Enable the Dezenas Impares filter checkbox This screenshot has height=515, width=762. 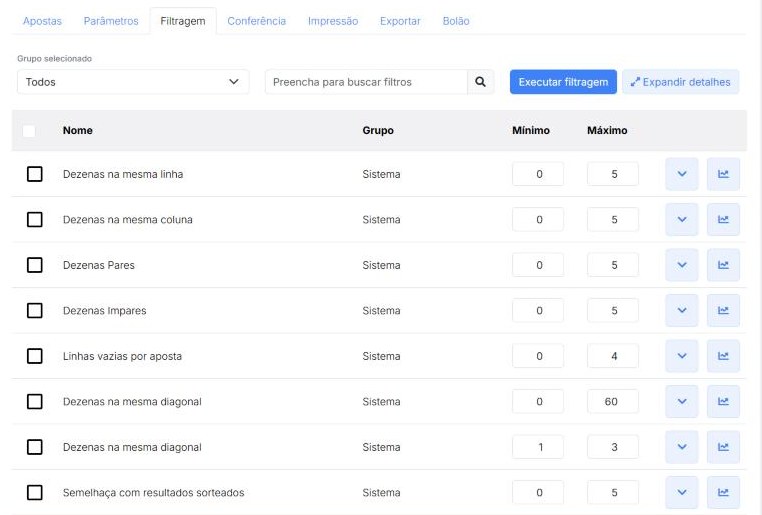pos(35,310)
